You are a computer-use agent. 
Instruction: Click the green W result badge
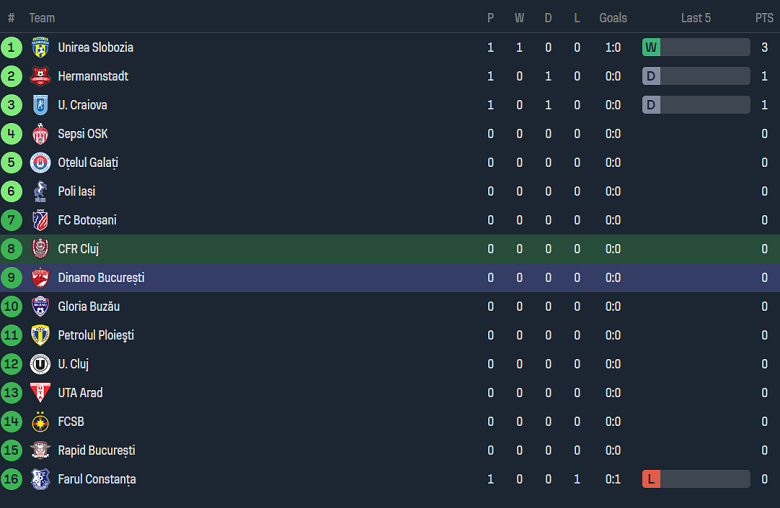[651, 47]
